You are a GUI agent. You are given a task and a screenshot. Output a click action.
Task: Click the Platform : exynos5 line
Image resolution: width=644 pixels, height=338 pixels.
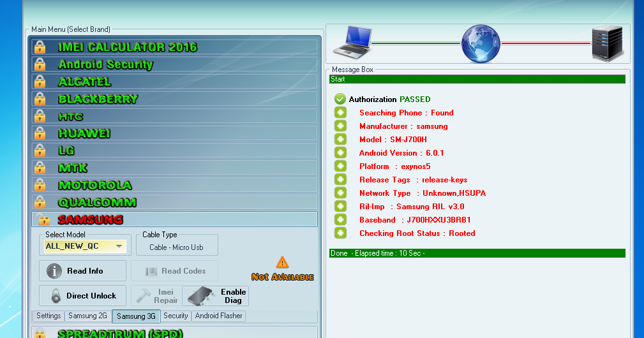coord(394,166)
